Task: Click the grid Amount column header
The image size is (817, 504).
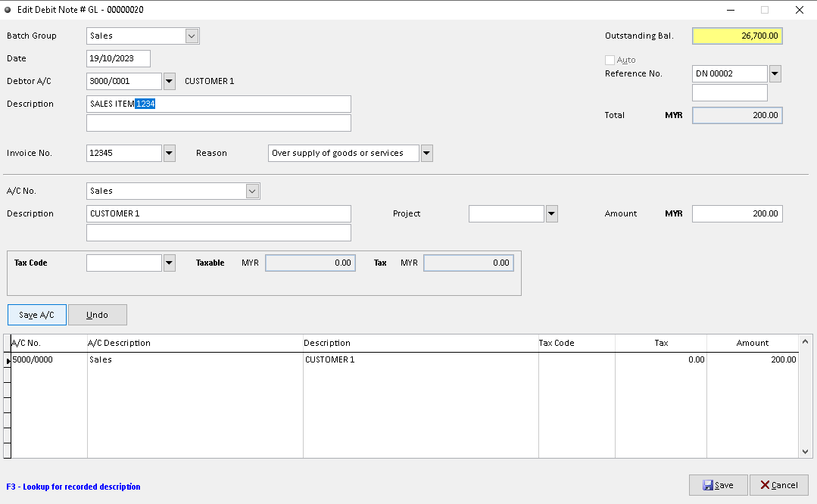Action: (x=753, y=343)
